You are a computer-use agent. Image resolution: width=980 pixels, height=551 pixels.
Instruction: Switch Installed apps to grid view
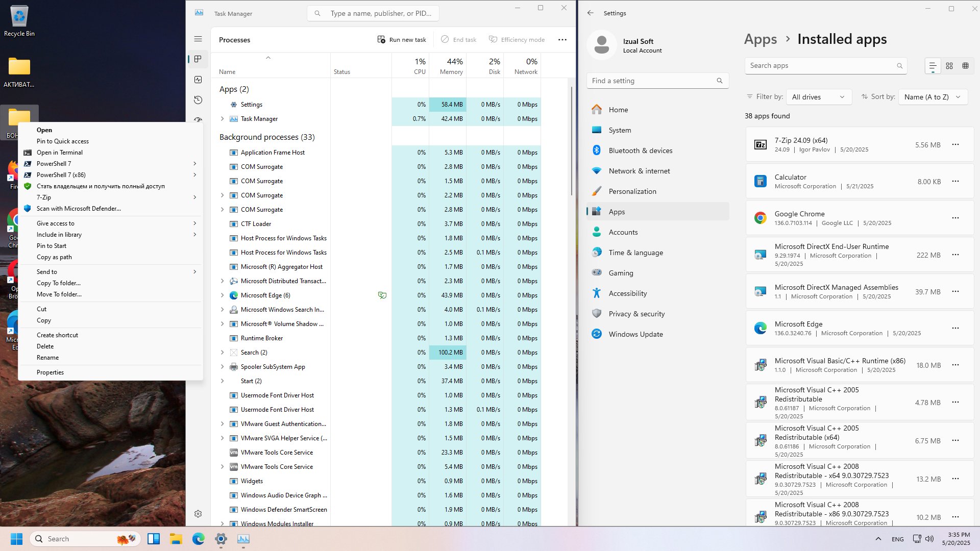(x=949, y=66)
